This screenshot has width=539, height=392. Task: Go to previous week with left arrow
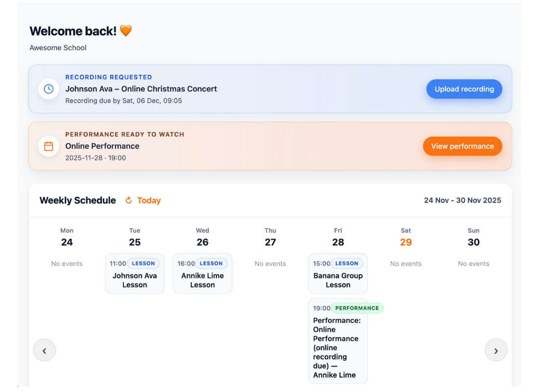click(44, 350)
